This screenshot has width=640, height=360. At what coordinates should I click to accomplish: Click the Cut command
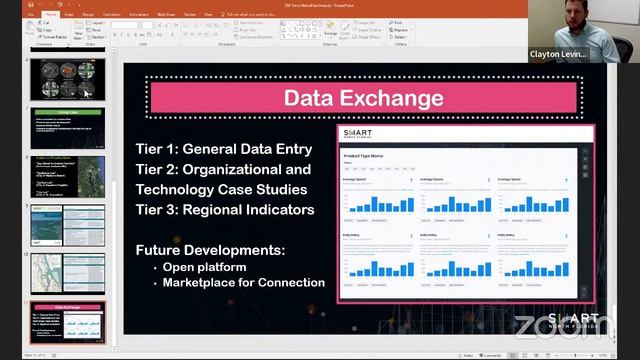pyautogui.click(x=44, y=23)
